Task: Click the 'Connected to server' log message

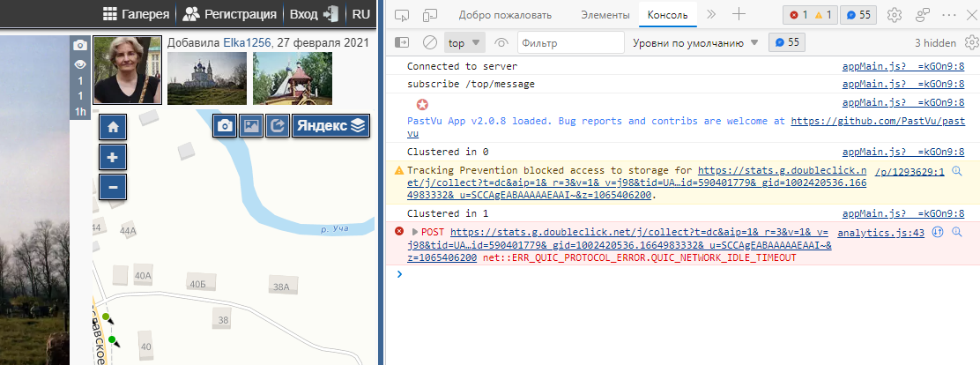Action: click(x=462, y=66)
